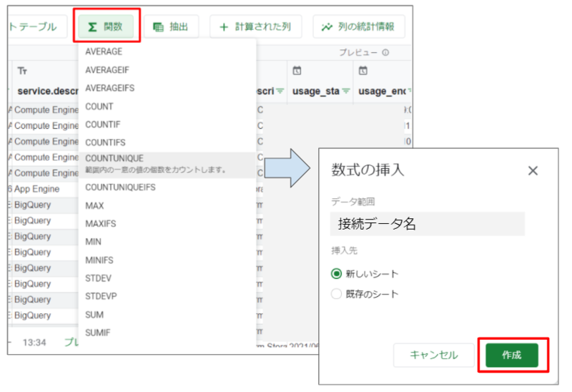Click the date type icon above usage_enc
Viewport: 572px width, 392px height.
click(363, 70)
